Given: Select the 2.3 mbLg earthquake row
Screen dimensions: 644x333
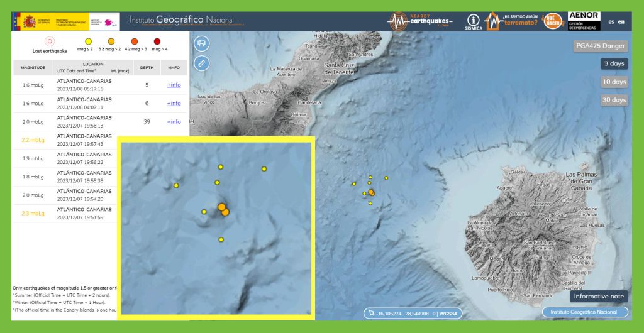Looking at the screenshot, I should pos(33,213).
